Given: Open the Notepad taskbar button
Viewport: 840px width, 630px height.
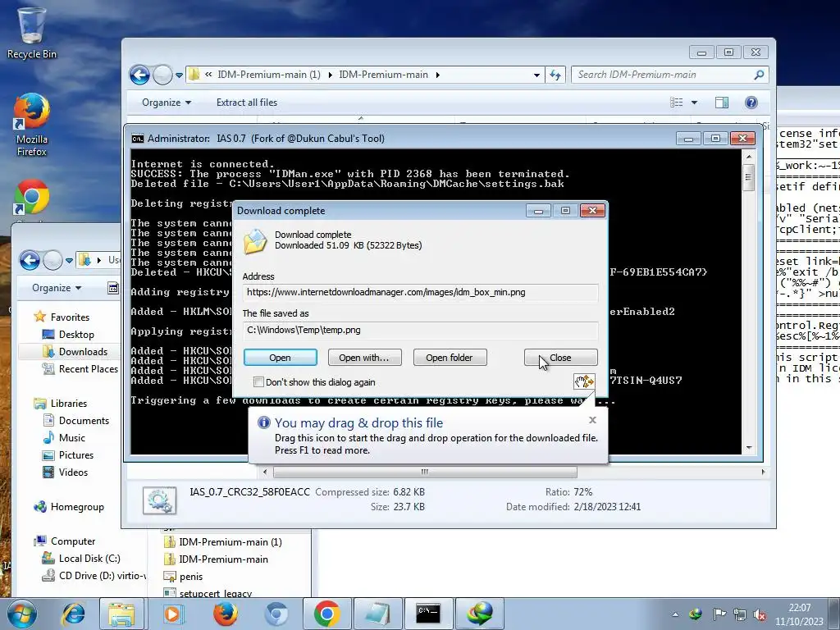Looking at the screenshot, I should pyautogui.click(x=377, y=614).
